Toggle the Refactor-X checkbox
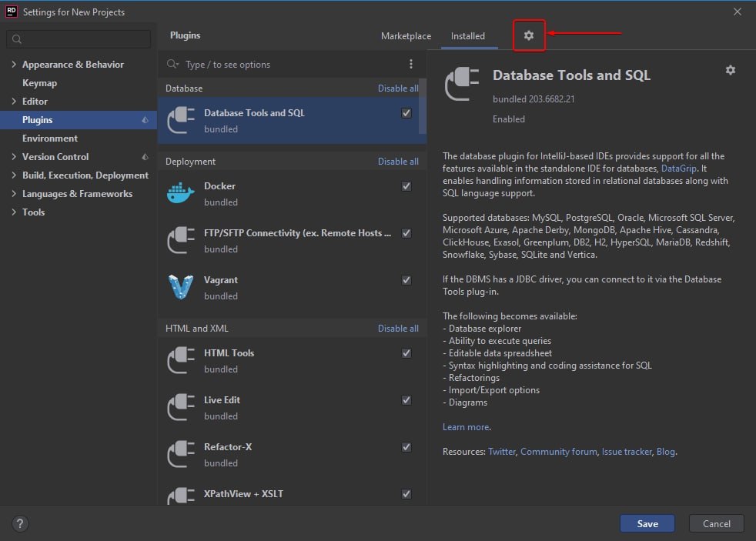 coord(406,447)
